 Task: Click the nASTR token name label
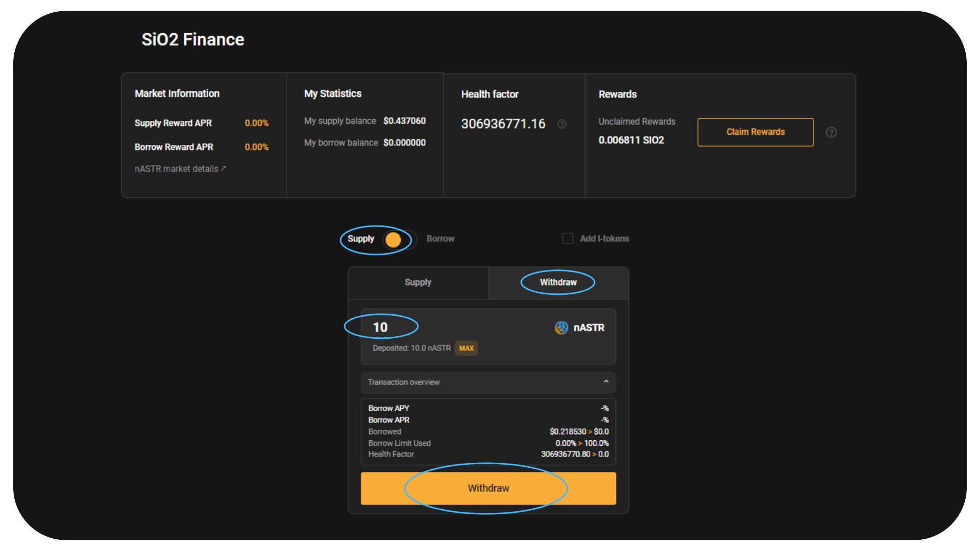589,328
